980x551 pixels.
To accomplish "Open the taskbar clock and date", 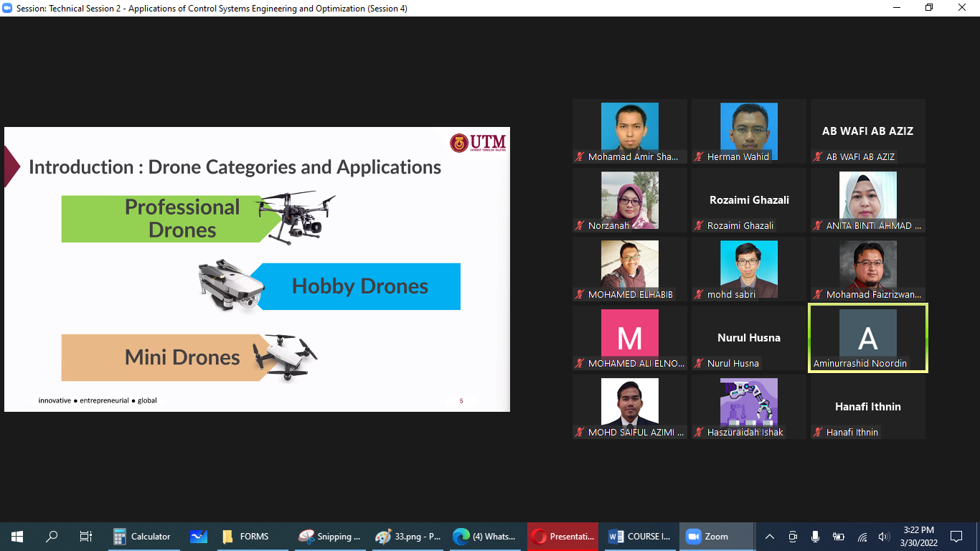I will point(918,536).
